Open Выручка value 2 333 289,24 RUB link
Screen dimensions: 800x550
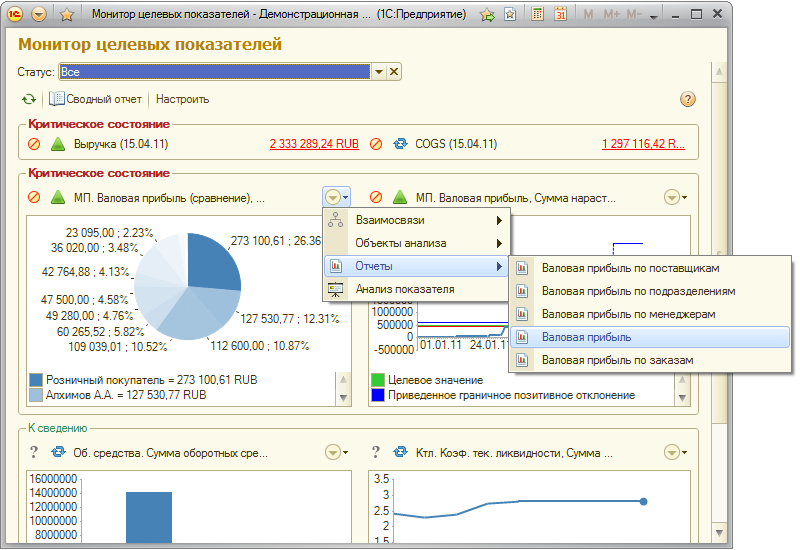click(314, 144)
